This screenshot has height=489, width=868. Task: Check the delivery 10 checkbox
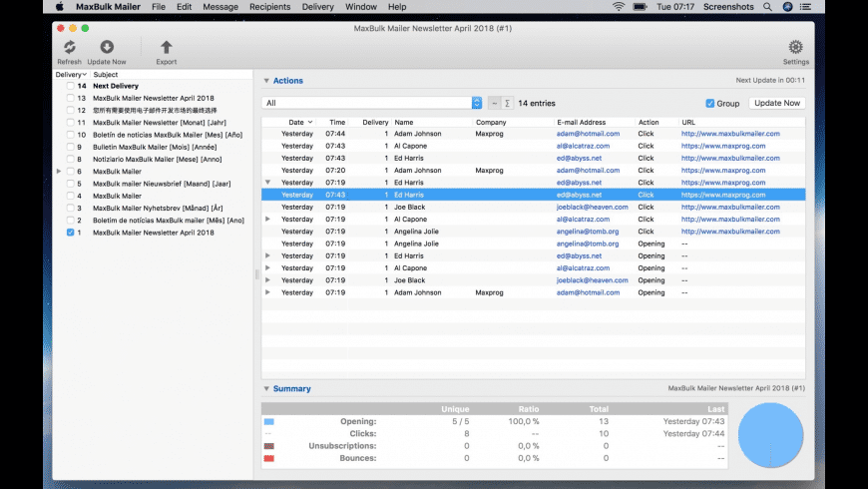[70, 135]
